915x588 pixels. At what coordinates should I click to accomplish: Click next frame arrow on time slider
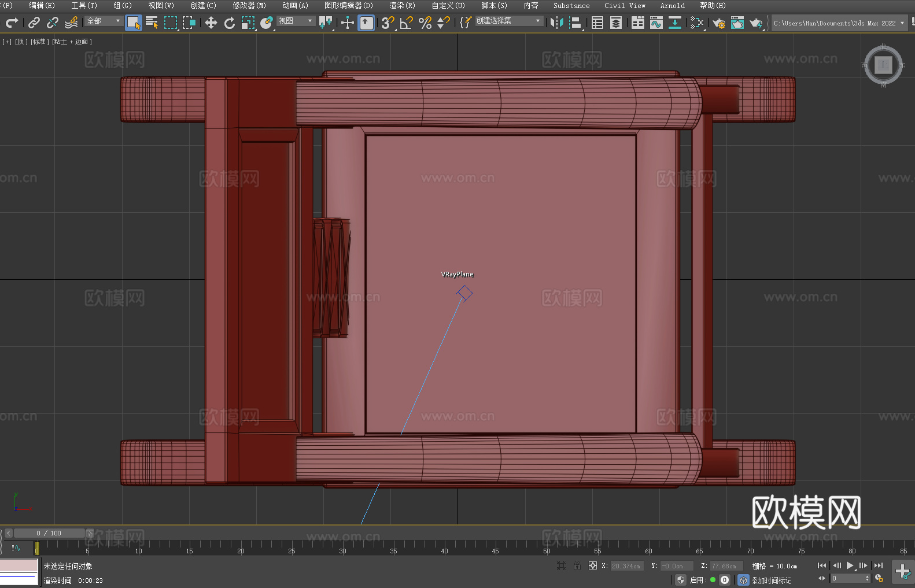click(90, 533)
